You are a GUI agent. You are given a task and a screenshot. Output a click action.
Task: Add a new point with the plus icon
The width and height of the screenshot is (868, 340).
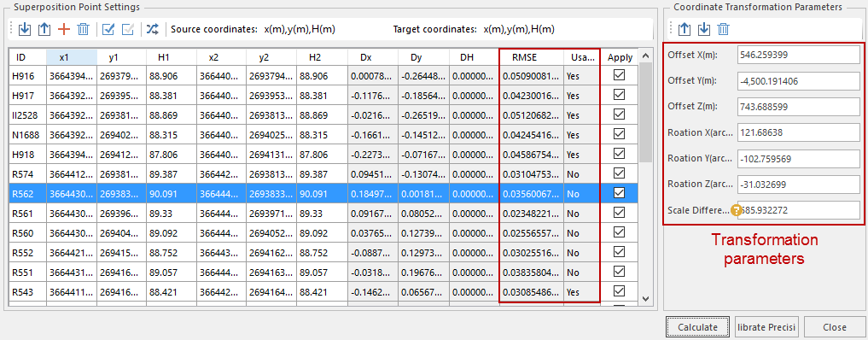[x=64, y=29]
